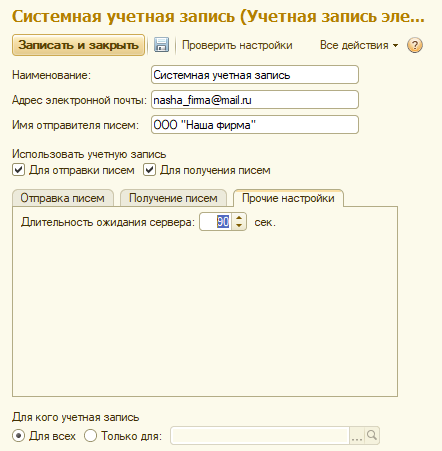Image resolution: width=442 pixels, height=451 pixels.
Task: Click the server timeout value field showing 90
Action: (216, 222)
